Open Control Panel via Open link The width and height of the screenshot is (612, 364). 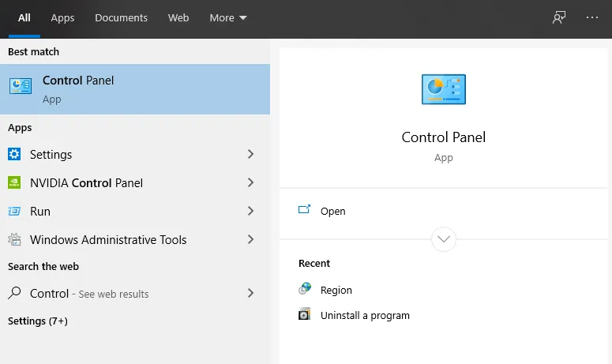[333, 211]
